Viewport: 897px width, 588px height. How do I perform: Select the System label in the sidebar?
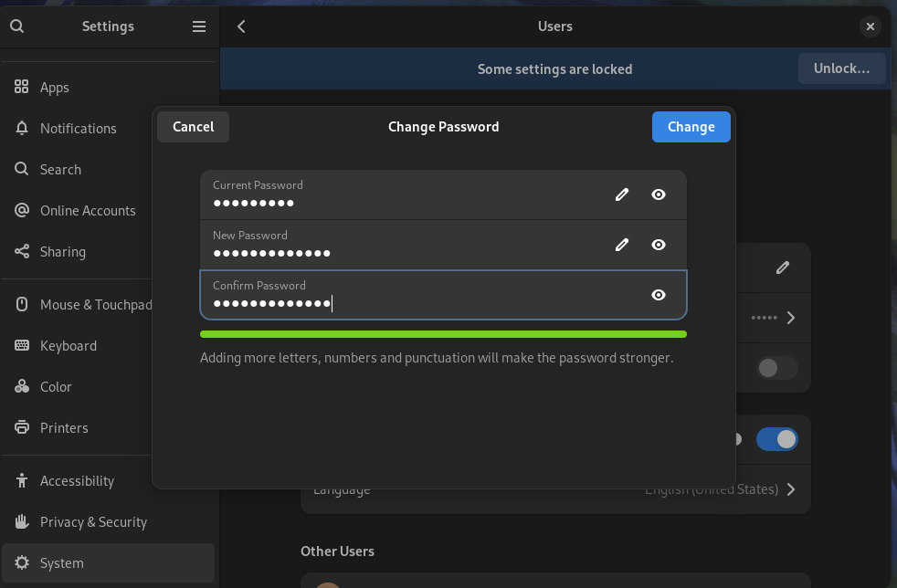click(x=62, y=563)
